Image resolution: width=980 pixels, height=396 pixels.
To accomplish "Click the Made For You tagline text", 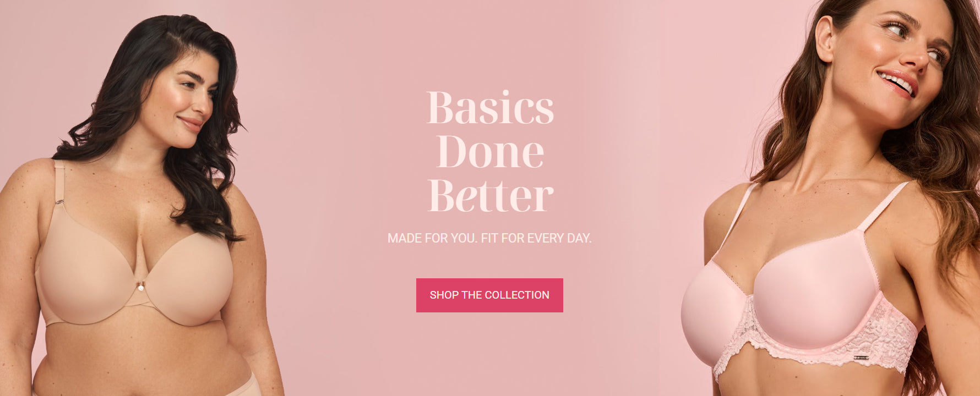I will (x=489, y=238).
